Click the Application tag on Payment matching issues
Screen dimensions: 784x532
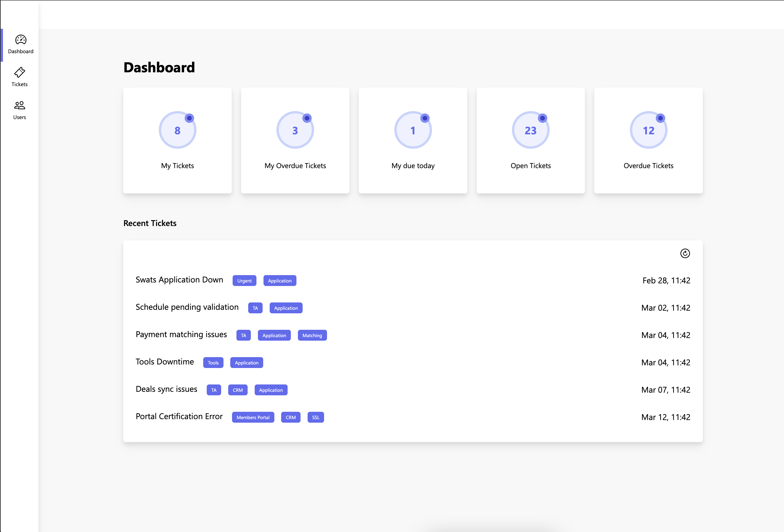point(274,335)
